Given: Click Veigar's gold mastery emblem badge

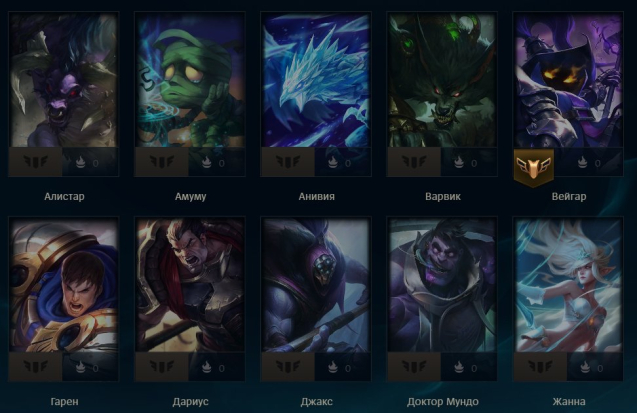Looking at the screenshot, I should click(533, 167).
